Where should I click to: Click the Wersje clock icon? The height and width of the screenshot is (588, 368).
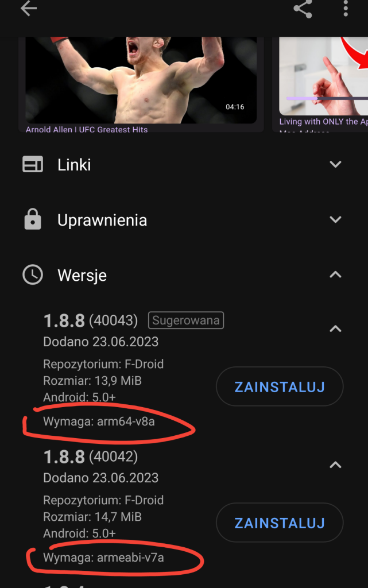tap(33, 275)
